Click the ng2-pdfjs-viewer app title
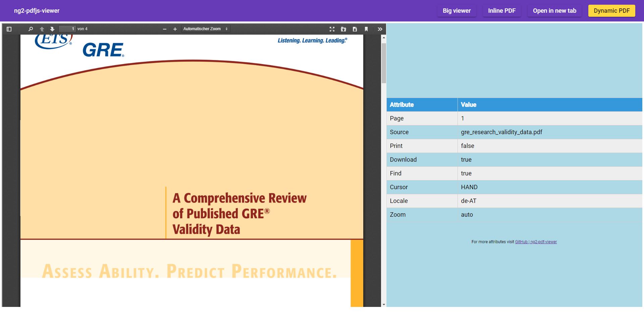 [37, 11]
